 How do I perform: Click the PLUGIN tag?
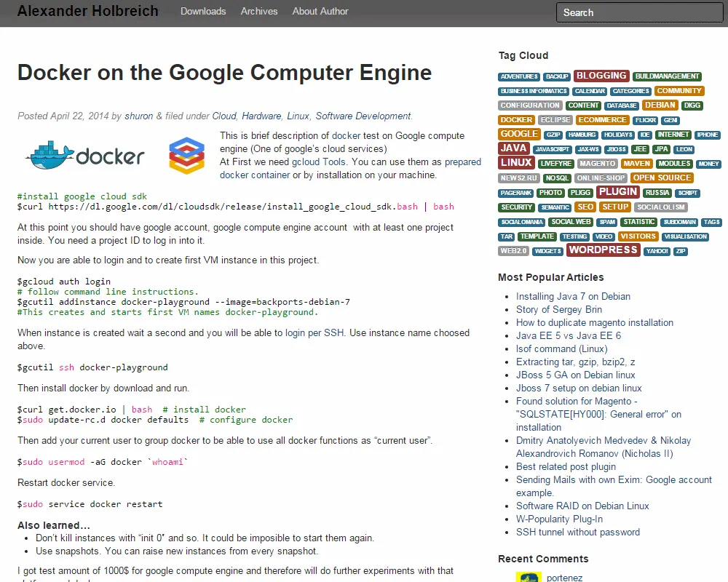pyautogui.click(x=617, y=192)
